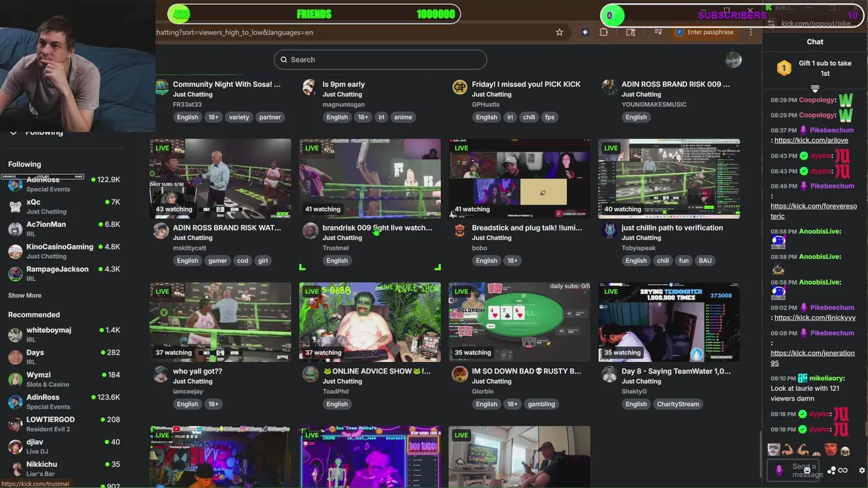This screenshot has height=488, width=868.
Task: Open the Chrome extensions puzzle icon
Action: click(x=604, y=32)
